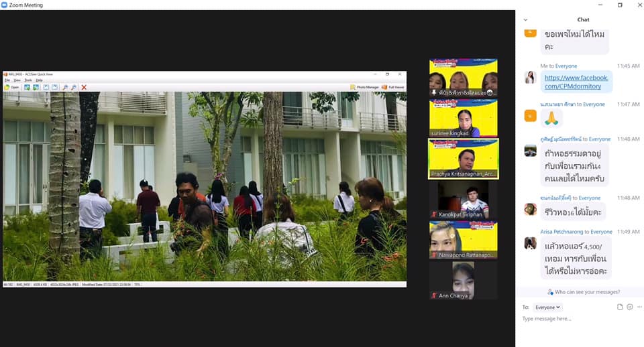This screenshot has height=347, width=644.
Task: Select Kanokpat Siriphan's video tile
Action: [x=463, y=199]
